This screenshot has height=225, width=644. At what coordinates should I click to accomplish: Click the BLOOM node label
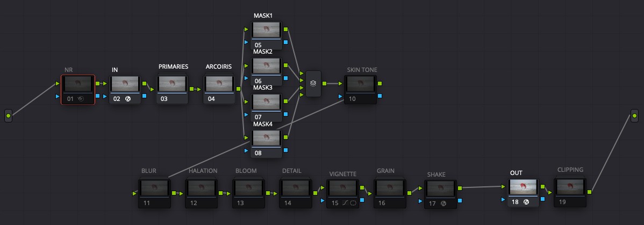246,171
